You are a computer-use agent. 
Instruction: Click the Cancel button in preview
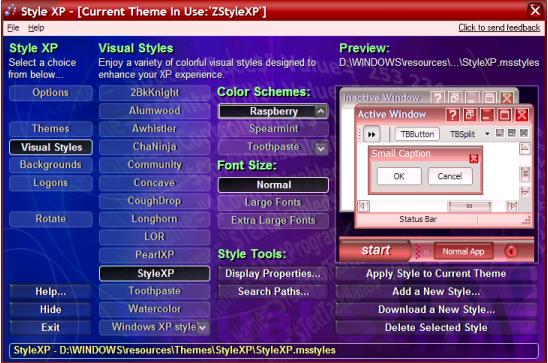pos(450,176)
